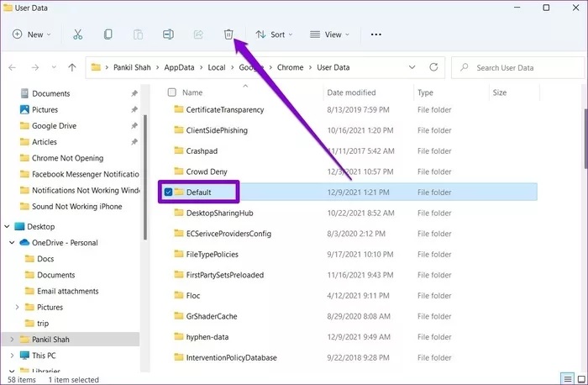
Task: Collapse the OneDrive - Personal tree node
Action: tap(11, 243)
